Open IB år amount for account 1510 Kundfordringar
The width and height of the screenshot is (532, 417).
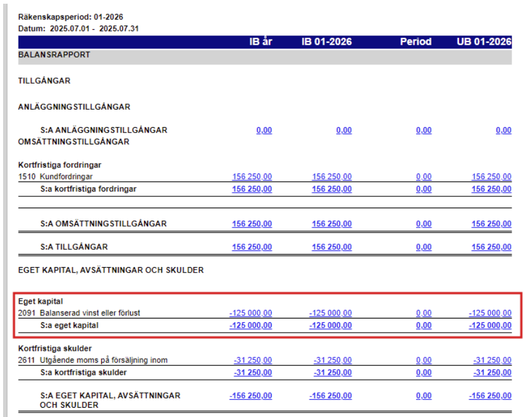pos(252,177)
